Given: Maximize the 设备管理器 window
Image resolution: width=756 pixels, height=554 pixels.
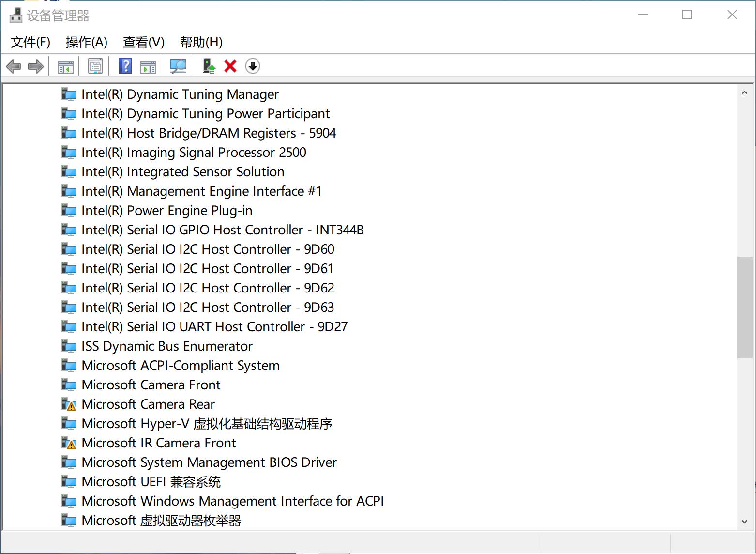Looking at the screenshot, I should click(x=687, y=15).
